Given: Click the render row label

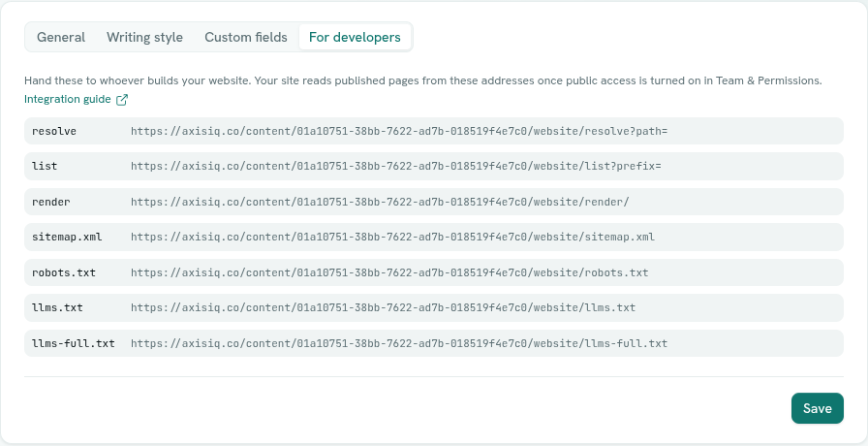Looking at the screenshot, I should (x=51, y=202).
